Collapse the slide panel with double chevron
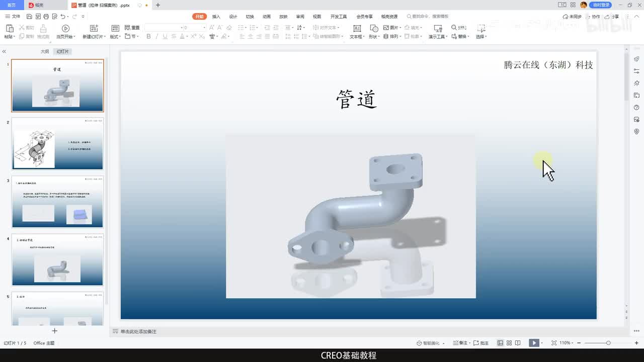 [4, 52]
